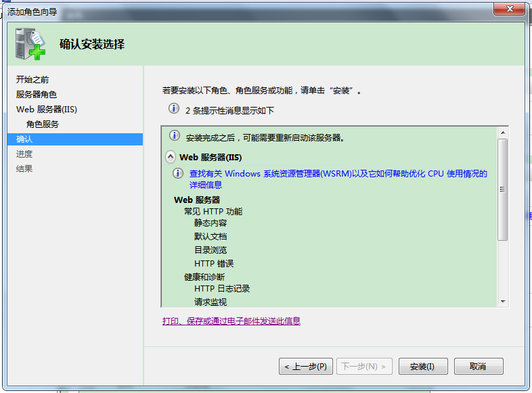
Task: Click the 目录浏览 entry
Action: [210, 250]
